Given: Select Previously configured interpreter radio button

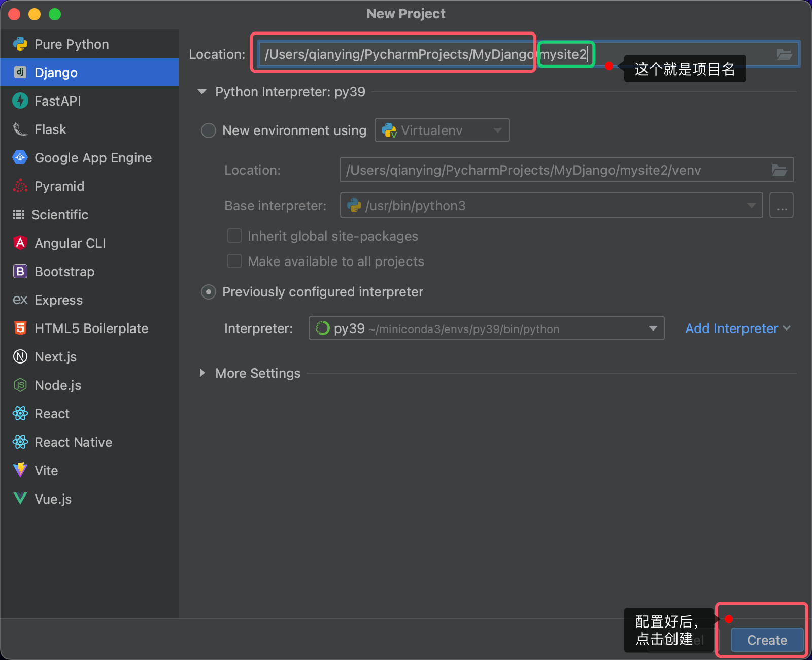Looking at the screenshot, I should (x=209, y=292).
